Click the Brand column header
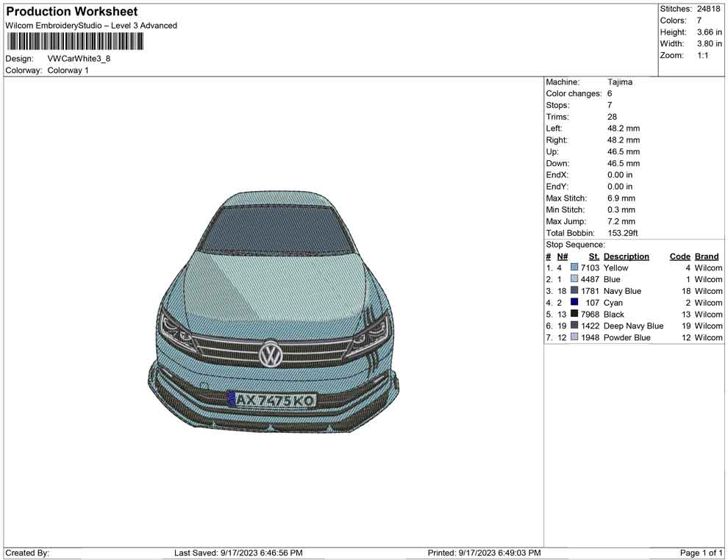 click(707, 256)
